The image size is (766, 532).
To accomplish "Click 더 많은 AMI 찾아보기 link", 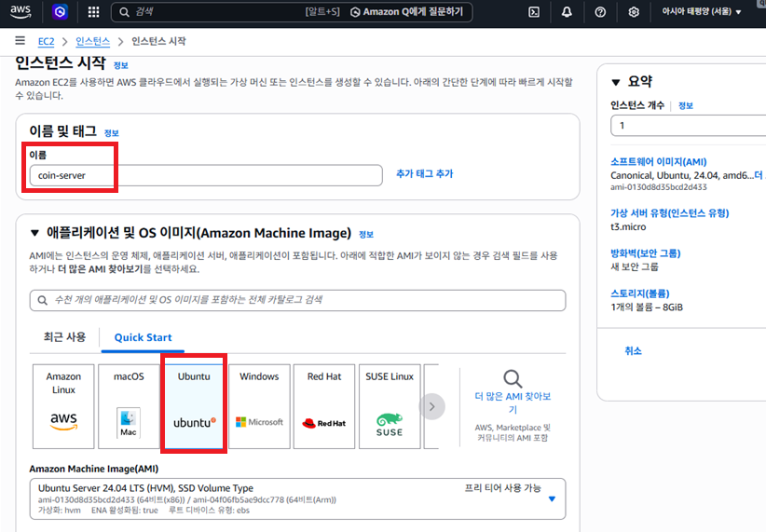I will click(x=513, y=402).
